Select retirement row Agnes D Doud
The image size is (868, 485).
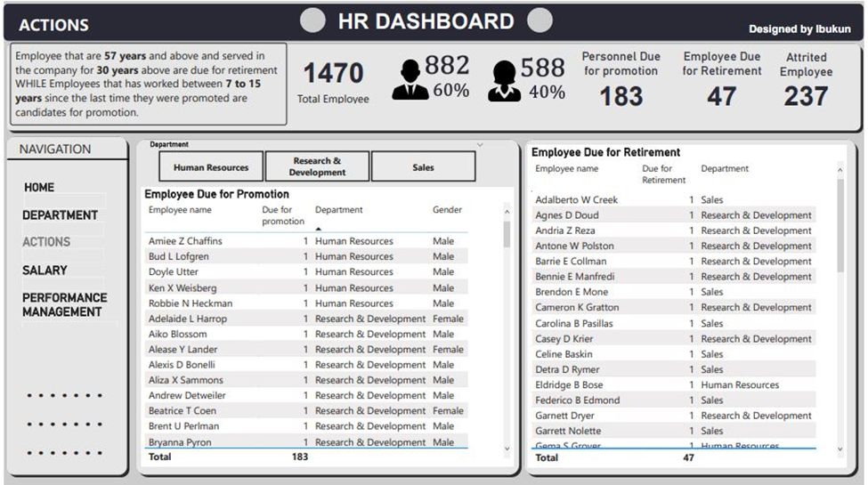[674, 214]
